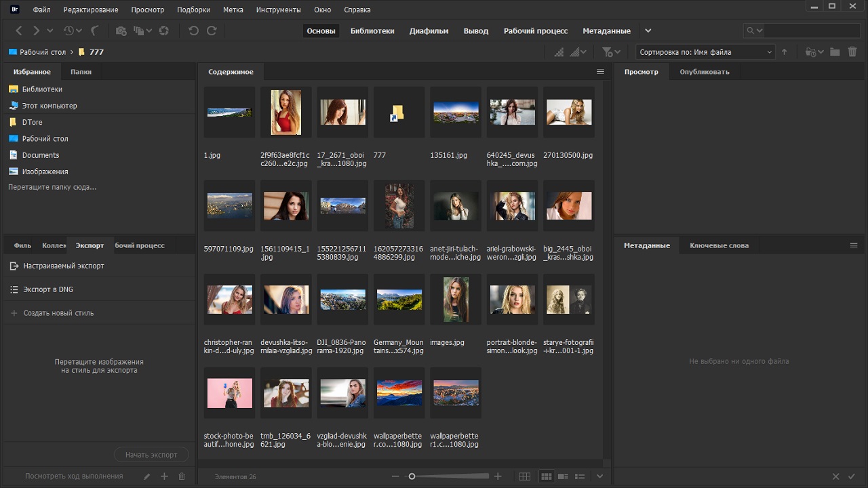The width and height of the screenshot is (868, 488).
Task: Toggle ascending sort order arrow
Action: point(785,52)
